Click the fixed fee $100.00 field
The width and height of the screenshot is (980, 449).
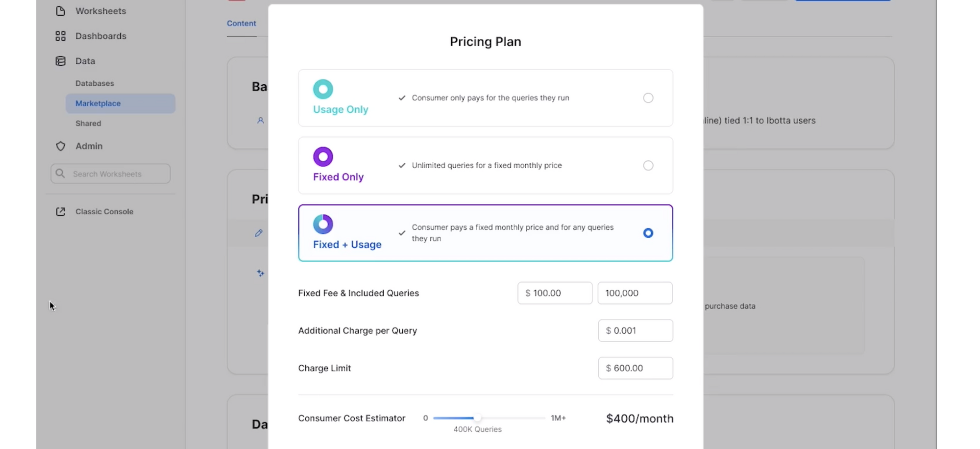555,293
